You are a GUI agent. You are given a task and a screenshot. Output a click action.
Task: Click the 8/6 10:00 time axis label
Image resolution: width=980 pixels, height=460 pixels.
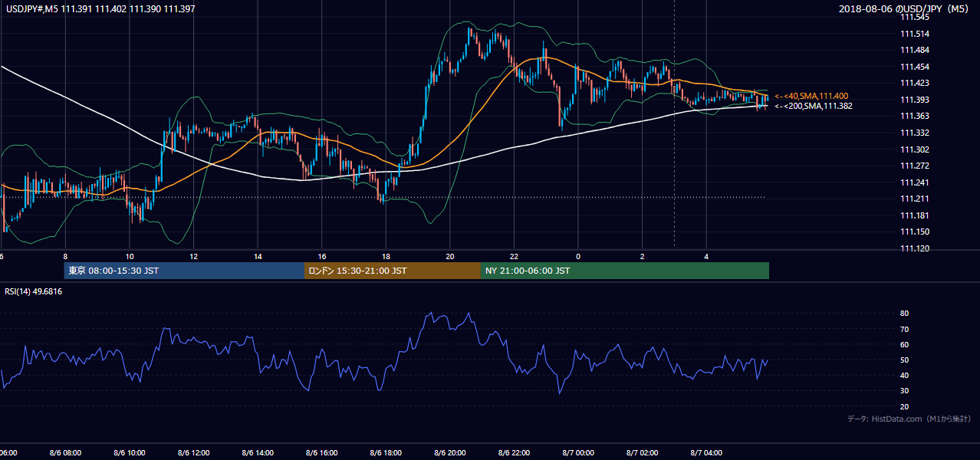pos(130,453)
